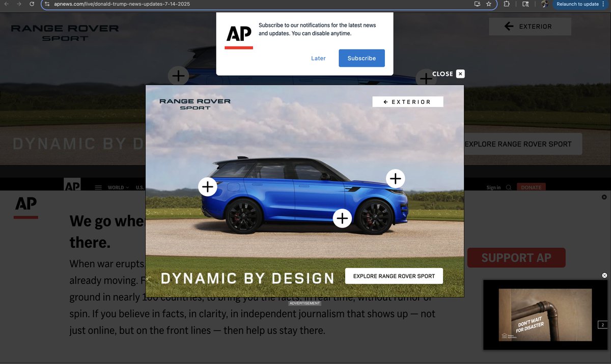Click Relaunch to update button
The width and height of the screenshot is (611, 364).
click(x=580, y=4)
